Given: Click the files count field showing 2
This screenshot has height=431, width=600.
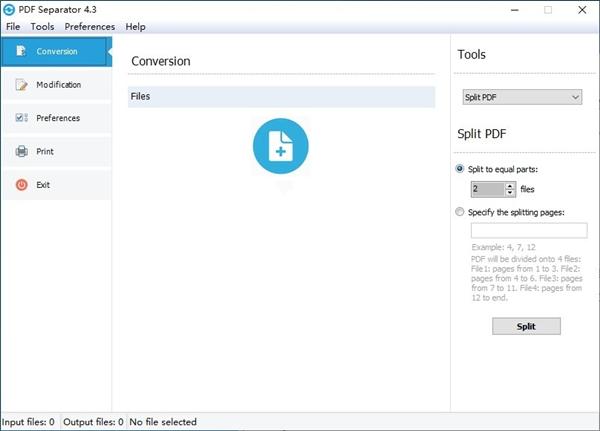Looking at the screenshot, I should pyautogui.click(x=488, y=189).
